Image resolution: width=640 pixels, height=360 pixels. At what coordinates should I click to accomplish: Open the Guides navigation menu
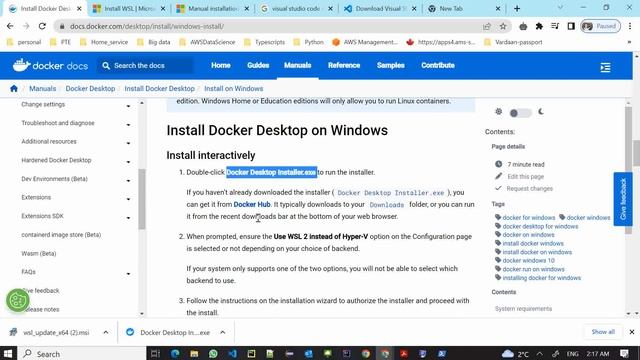(x=258, y=65)
